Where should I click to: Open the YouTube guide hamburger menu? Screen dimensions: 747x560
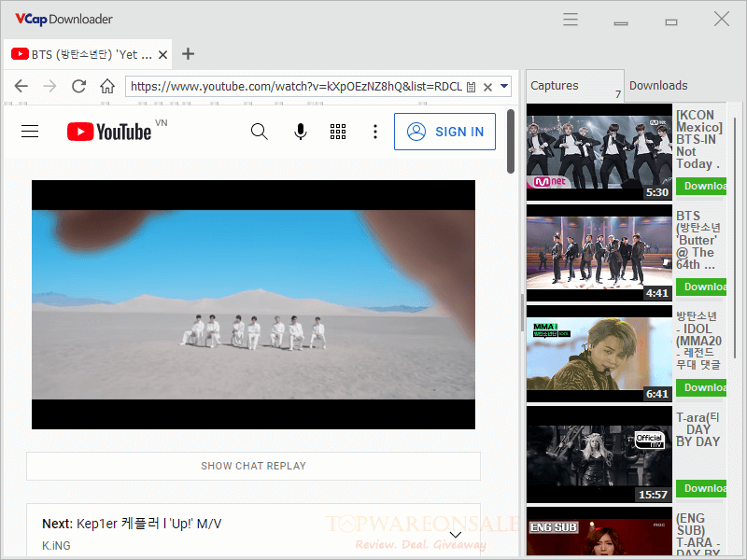point(30,132)
